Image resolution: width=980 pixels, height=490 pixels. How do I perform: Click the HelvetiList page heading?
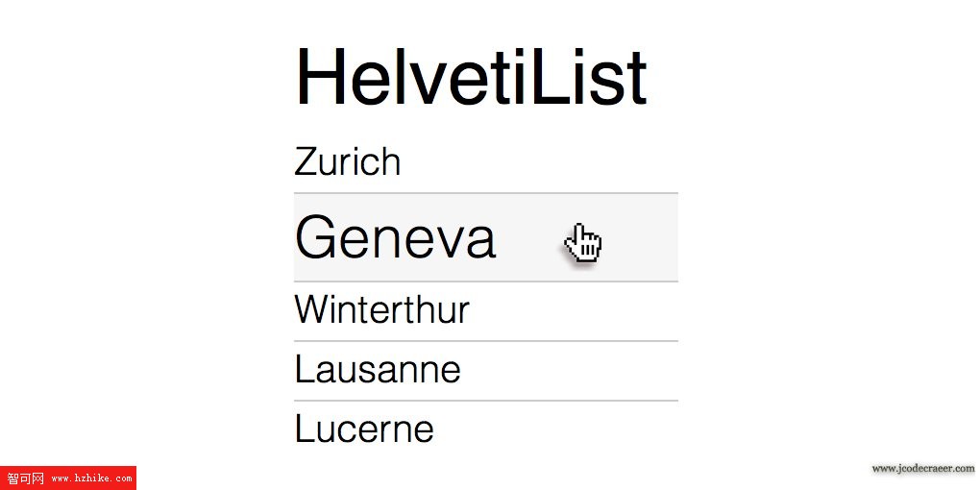(x=471, y=77)
